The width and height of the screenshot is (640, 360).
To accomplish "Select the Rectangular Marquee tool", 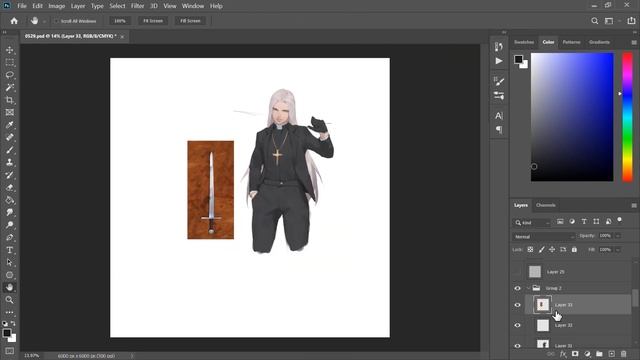I will tap(9, 62).
